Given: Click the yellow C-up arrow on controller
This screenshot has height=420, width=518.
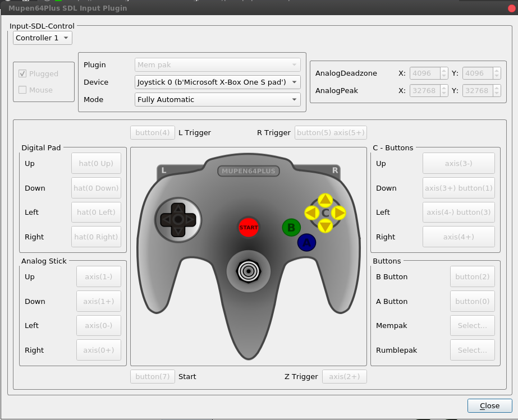Looking at the screenshot, I should [x=325, y=200].
